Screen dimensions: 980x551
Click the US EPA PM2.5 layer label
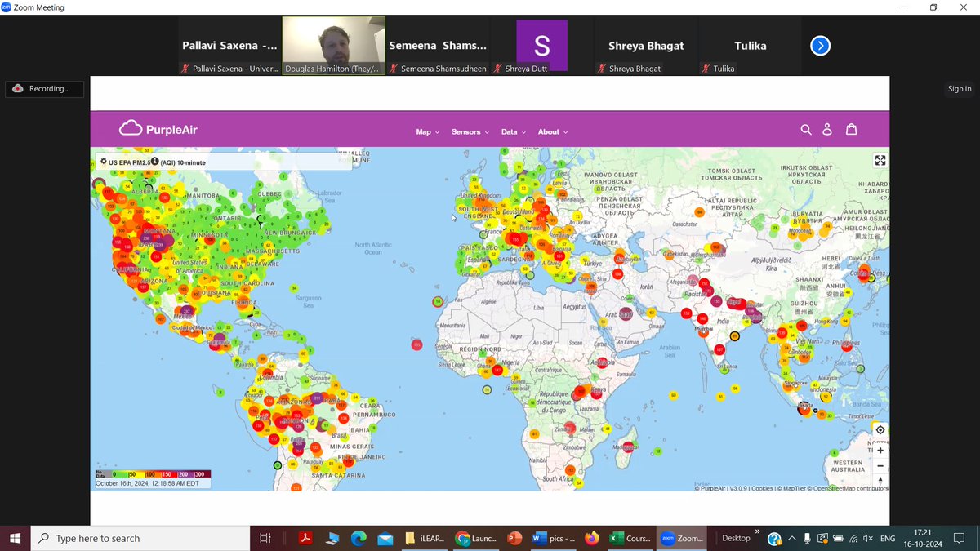coord(129,162)
